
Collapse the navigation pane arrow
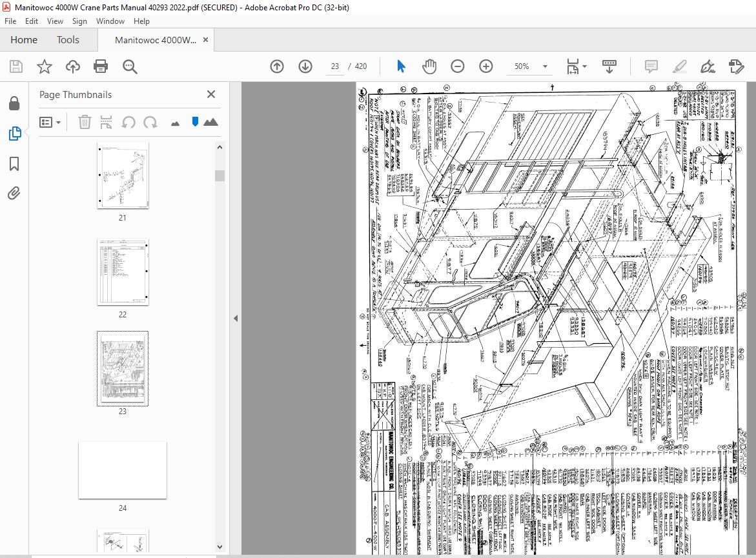tap(236, 318)
